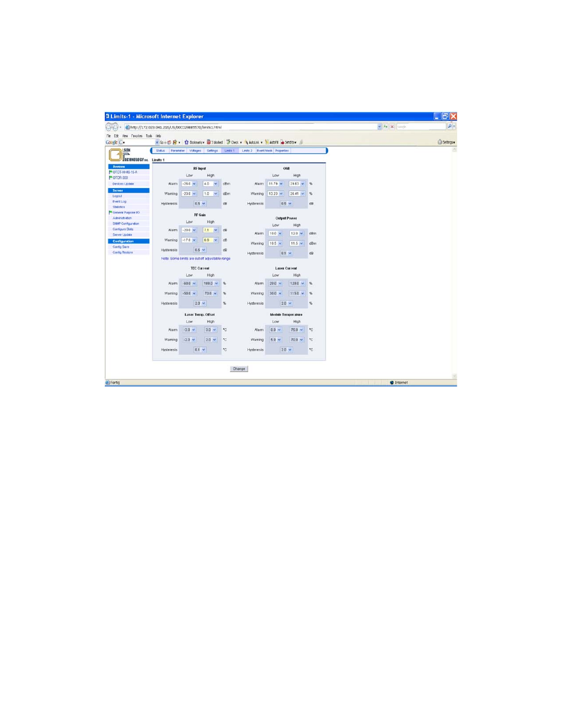562x728 pixels.
Task: Open the Favorites menu
Action: coord(137,136)
